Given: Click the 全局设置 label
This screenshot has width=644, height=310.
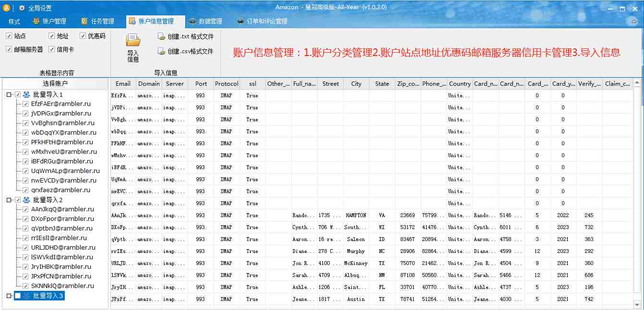Looking at the screenshot, I should pyautogui.click(x=40, y=8).
